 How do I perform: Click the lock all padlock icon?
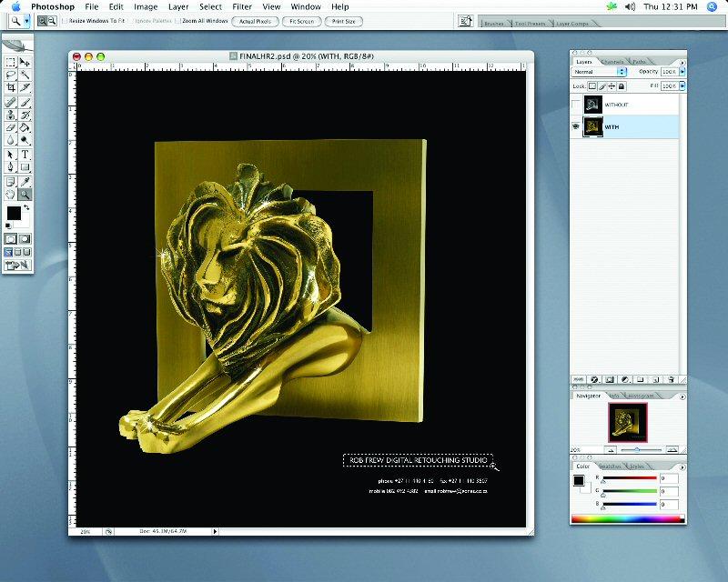tap(623, 85)
